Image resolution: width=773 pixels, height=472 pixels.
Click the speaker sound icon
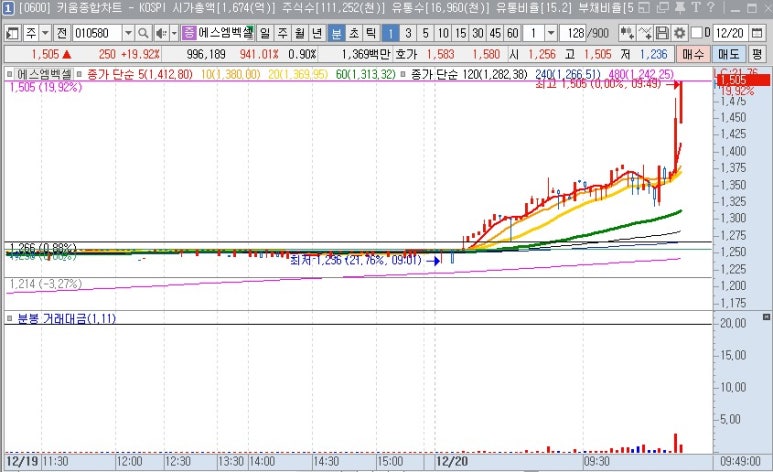click(x=161, y=34)
